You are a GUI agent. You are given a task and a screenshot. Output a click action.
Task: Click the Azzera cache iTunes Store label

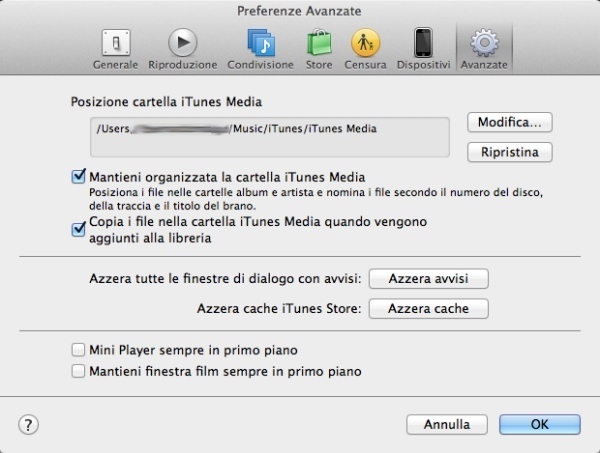(x=279, y=308)
